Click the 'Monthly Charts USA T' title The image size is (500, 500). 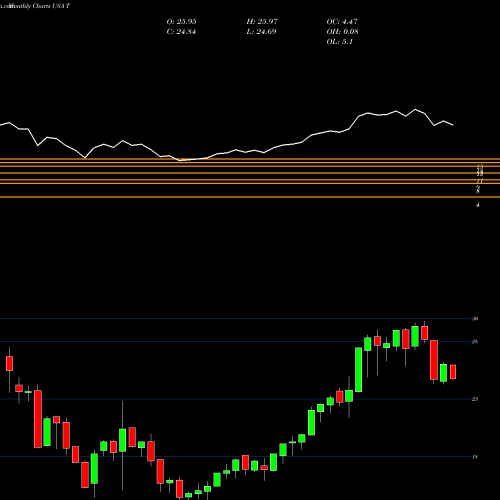tap(39, 6)
